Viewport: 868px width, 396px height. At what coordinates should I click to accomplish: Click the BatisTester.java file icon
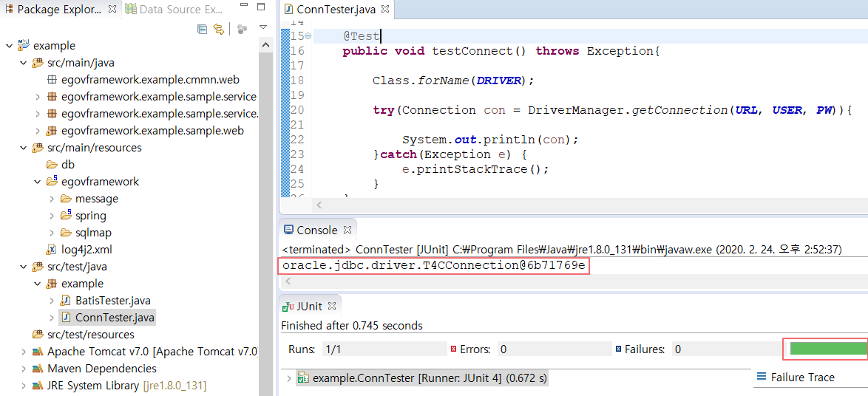click(x=66, y=300)
